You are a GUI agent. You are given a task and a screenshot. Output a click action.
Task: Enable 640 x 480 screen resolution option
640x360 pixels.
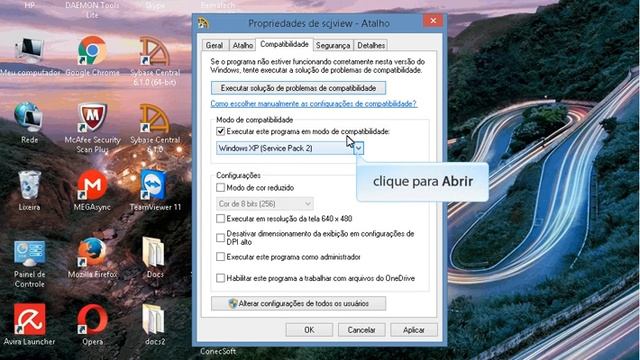pos(220,219)
